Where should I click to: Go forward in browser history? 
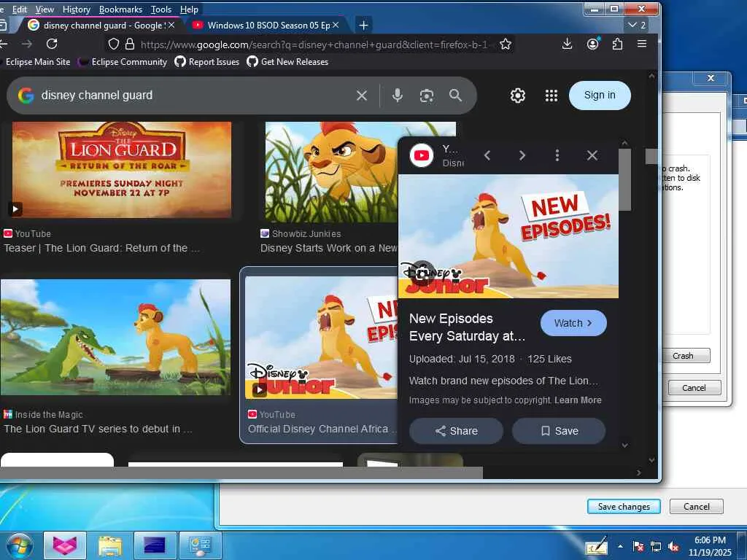tap(27, 44)
